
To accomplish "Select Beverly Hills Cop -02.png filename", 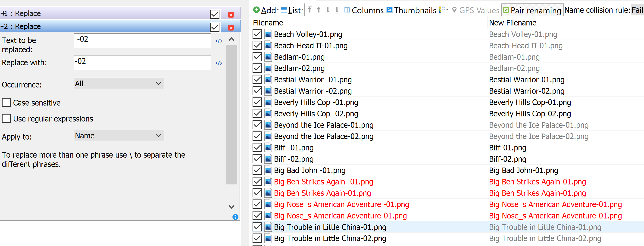I will [x=316, y=114].
